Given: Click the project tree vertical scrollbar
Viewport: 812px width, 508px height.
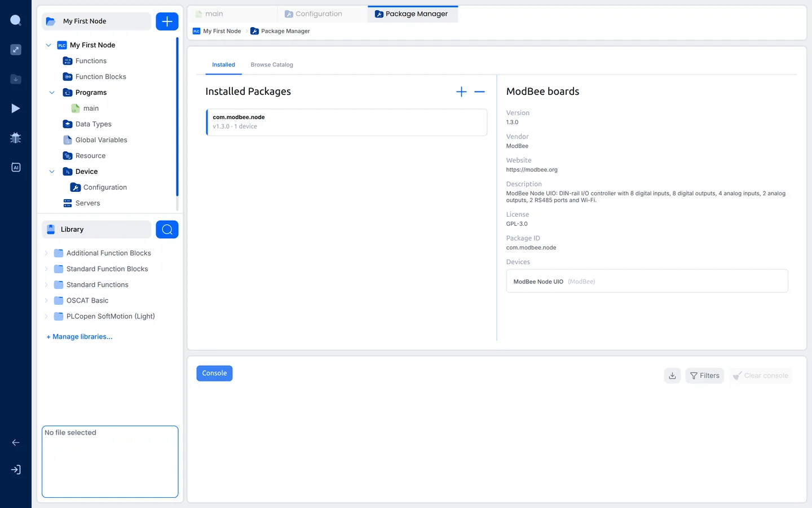Looking at the screenshot, I should (177, 116).
